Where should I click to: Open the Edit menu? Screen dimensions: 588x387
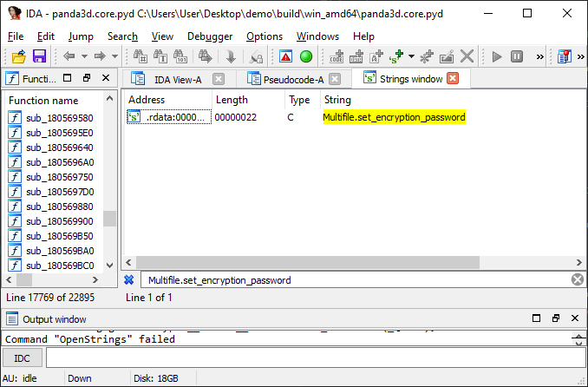[x=46, y=36]
